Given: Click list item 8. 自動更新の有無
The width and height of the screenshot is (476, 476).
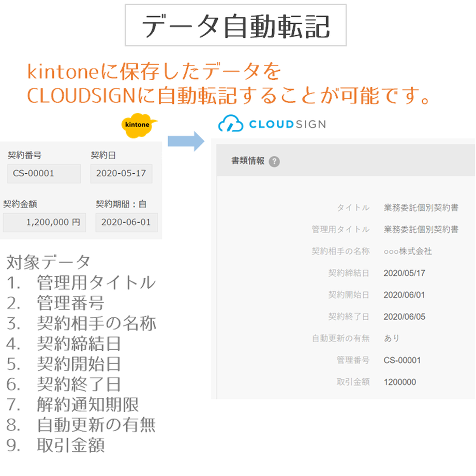Looking at the screenshot, I should (81, 425).
